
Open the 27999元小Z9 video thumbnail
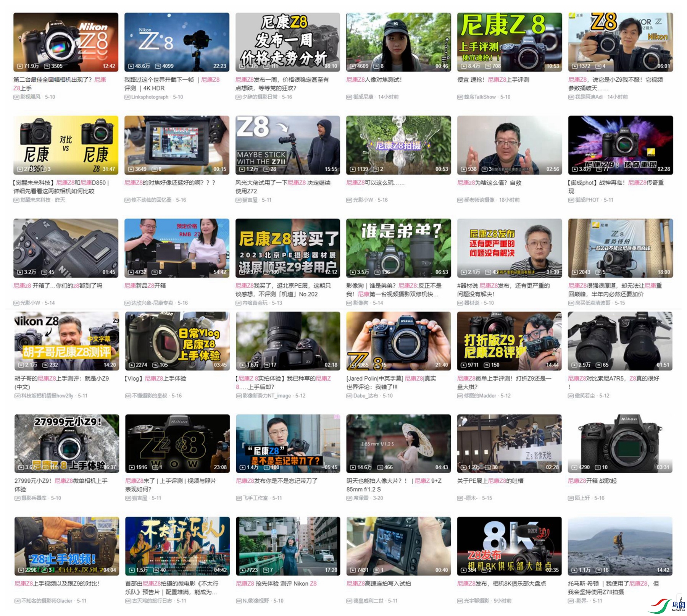pyautogui.click(x=66, y=443)
